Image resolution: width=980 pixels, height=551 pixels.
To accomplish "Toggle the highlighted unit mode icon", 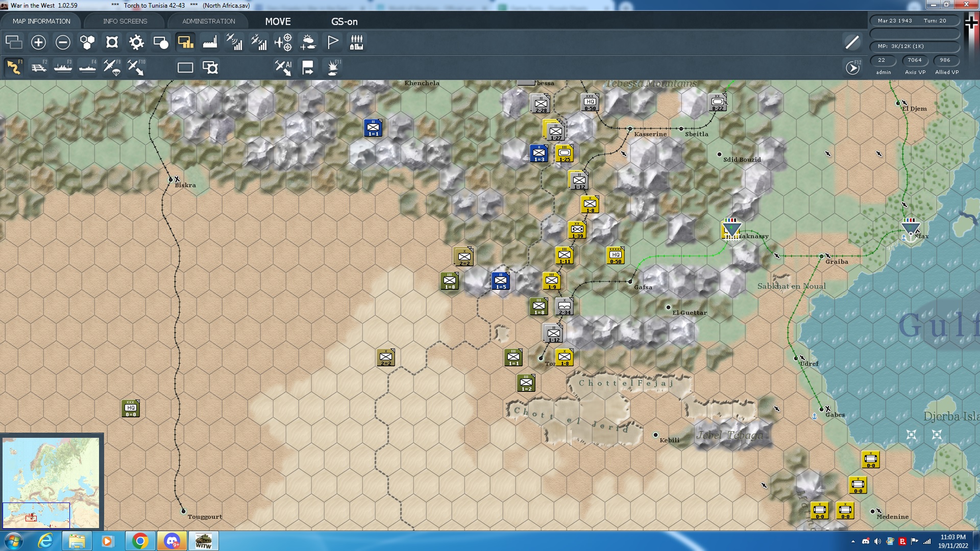I will 185,42.
